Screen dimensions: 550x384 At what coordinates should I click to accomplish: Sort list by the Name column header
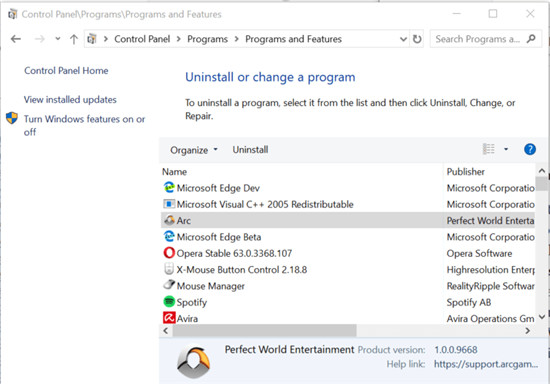click(x=174, y=172)
